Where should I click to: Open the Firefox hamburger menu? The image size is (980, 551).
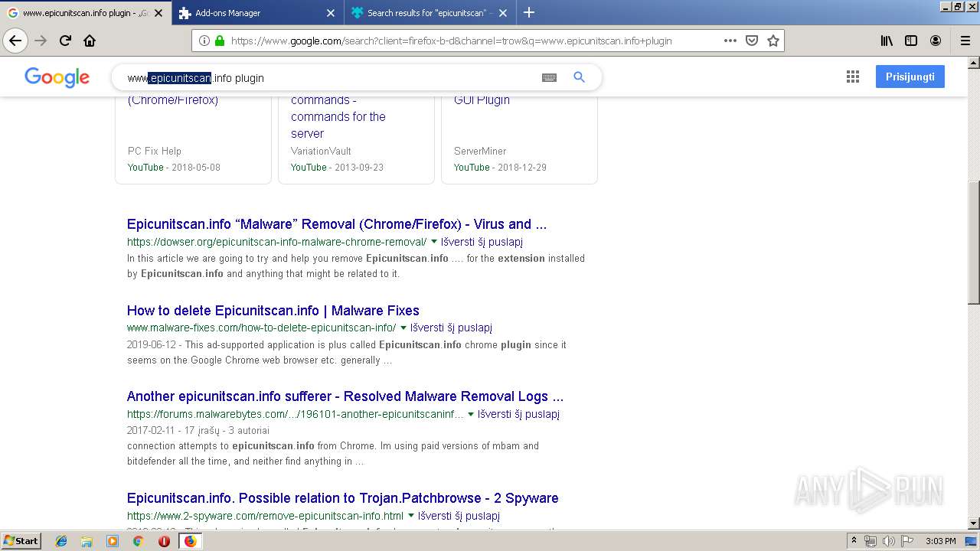pos(965,41)
